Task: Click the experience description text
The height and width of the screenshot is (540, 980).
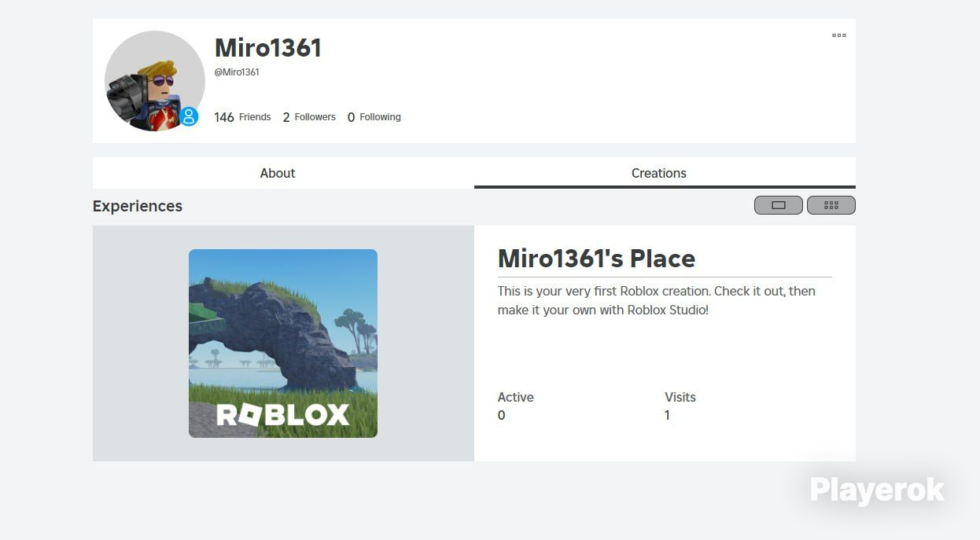Action: click(657, 300)
